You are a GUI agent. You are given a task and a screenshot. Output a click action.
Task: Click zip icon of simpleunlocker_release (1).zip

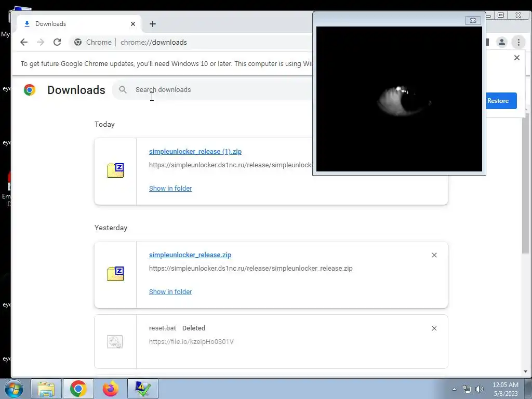[115, 170]
